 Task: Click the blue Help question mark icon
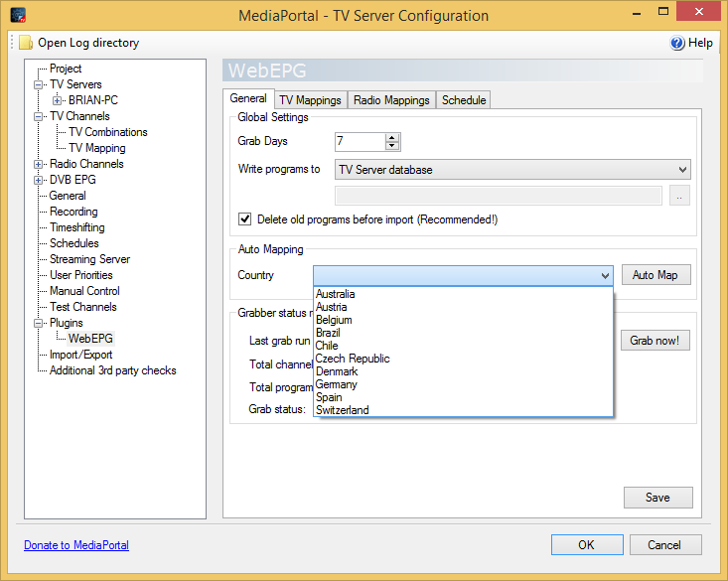pos(677,43)
